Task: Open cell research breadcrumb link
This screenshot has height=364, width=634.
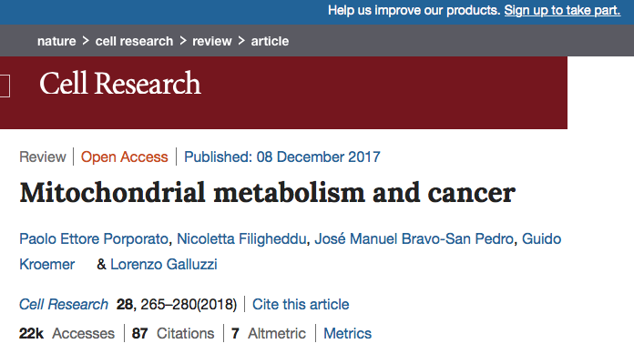Action: 134,42
